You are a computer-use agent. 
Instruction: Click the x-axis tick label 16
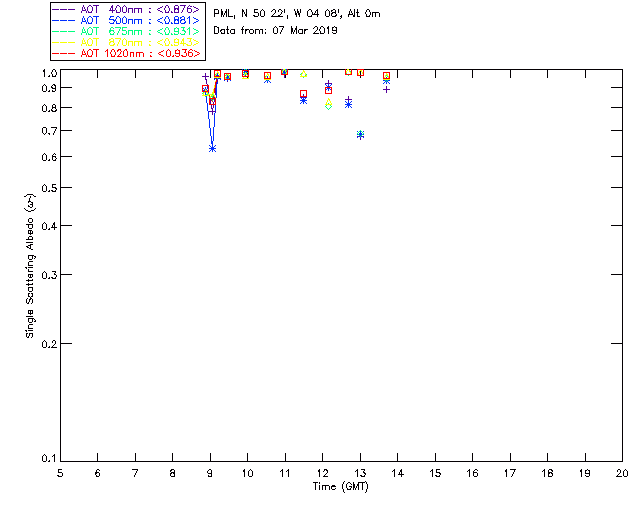pyautogui.click(x=473, y=473)
